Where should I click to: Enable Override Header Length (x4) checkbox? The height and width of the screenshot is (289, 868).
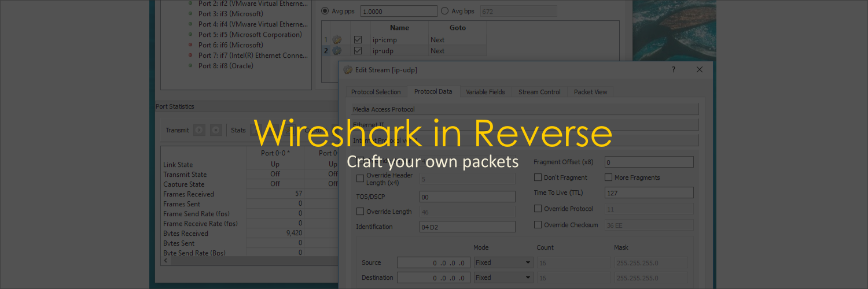click(360, 179)
